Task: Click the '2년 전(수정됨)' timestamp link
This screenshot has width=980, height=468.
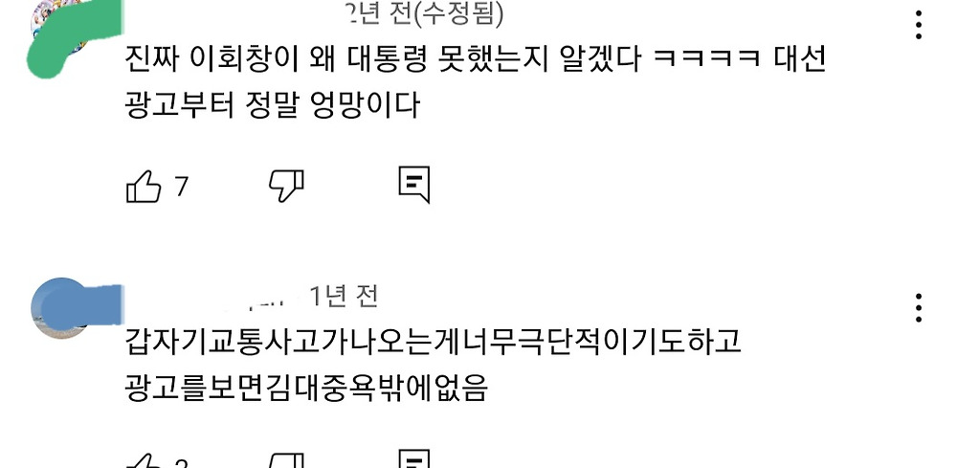Action: click(426, 13)
